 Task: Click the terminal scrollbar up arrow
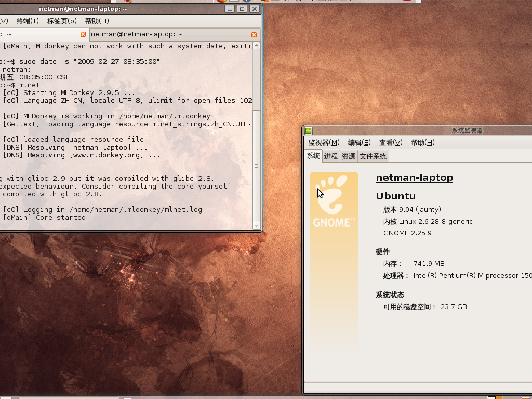[x=257, y=46]
